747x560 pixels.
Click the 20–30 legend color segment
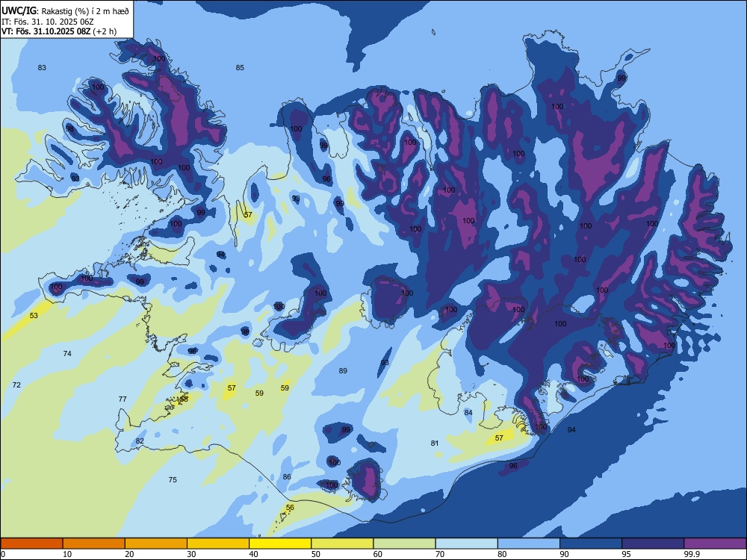[x=156, y=544]
